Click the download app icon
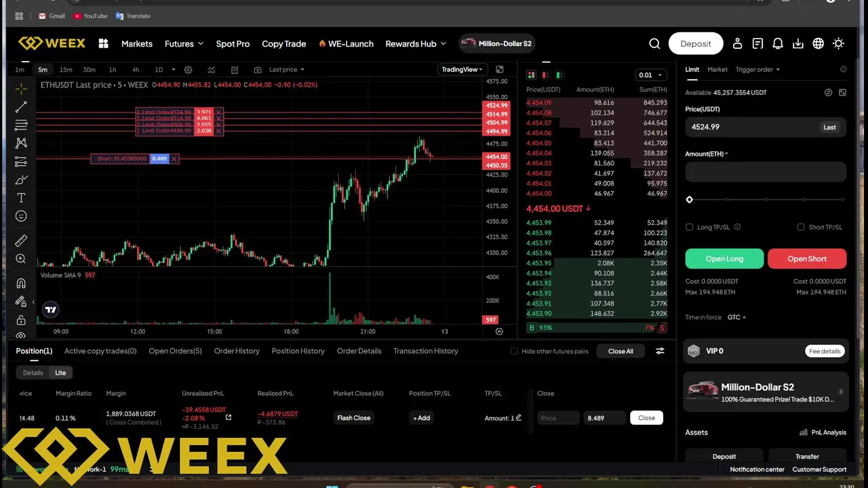Screen dimensions: 868x488 coord(798,43)
